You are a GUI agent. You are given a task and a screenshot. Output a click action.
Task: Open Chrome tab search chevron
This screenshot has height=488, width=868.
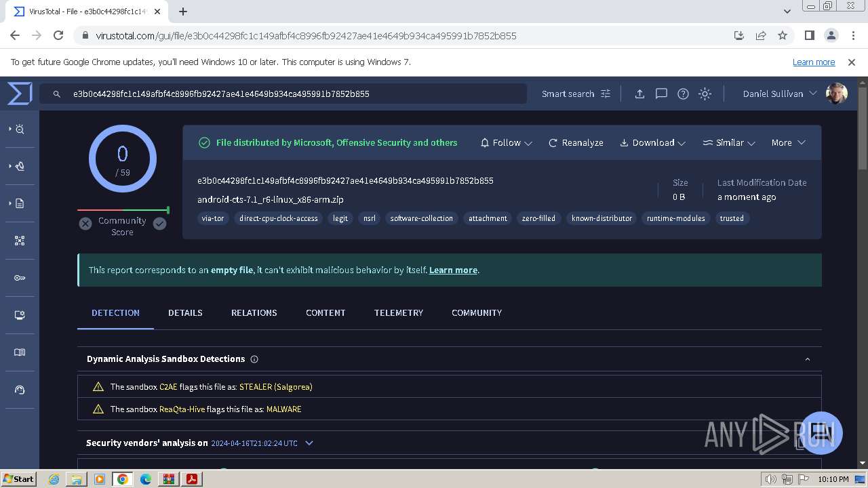787,11
